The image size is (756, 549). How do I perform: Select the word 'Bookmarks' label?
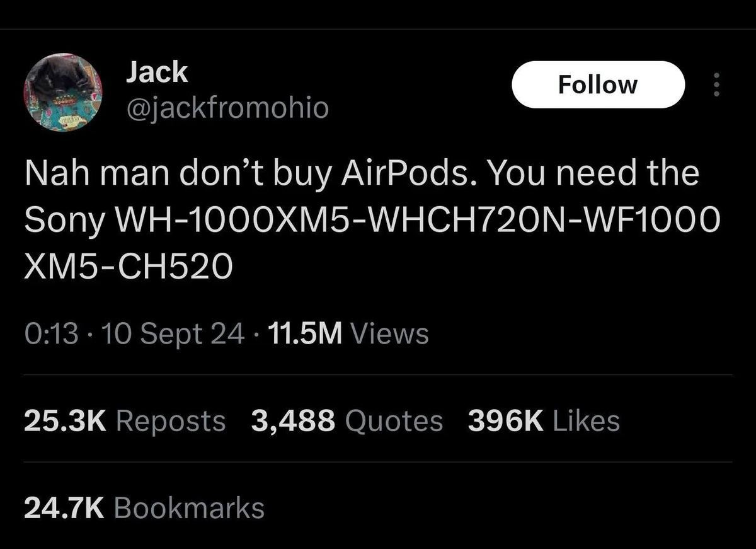point(189,507)
